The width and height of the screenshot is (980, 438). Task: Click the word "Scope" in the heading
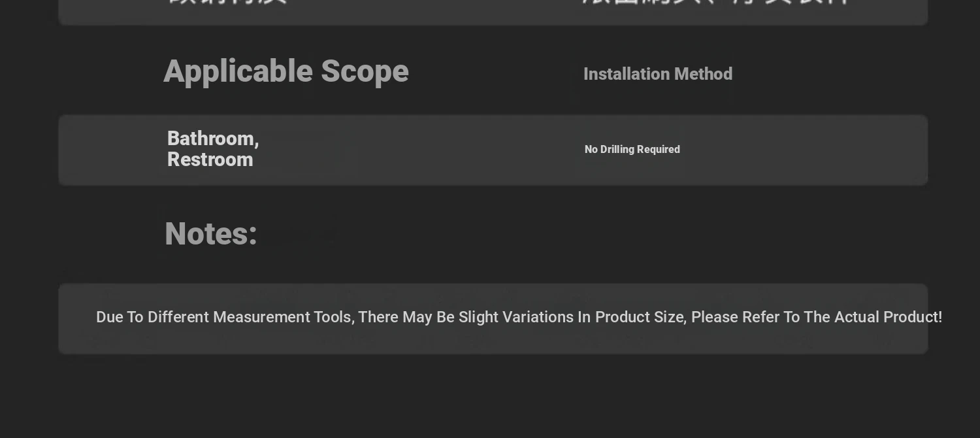(x=365, y=72)
